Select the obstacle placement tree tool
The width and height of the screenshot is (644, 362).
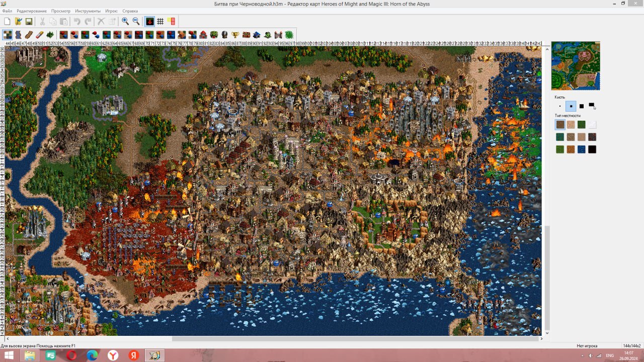pos(50,35)
